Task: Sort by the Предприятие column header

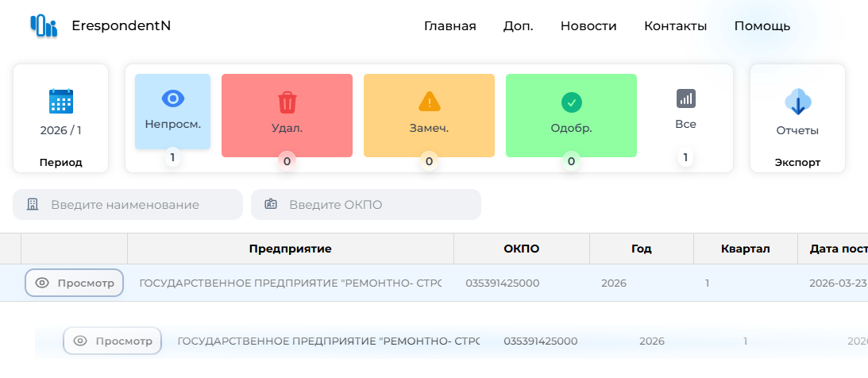Action: [291, 249]
